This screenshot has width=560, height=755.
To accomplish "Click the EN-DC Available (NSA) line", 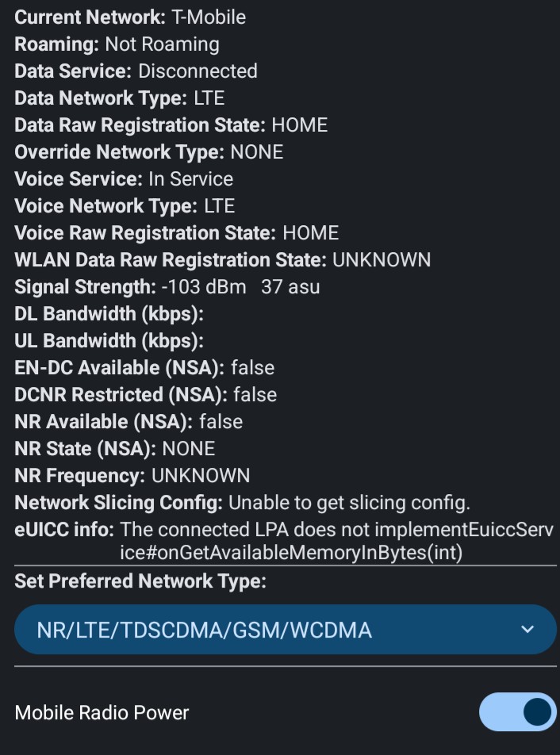I will click(144, 367).
